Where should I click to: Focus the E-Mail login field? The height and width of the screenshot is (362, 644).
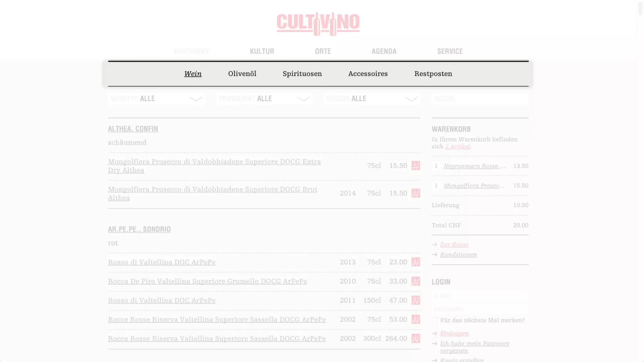pos(480,296)
